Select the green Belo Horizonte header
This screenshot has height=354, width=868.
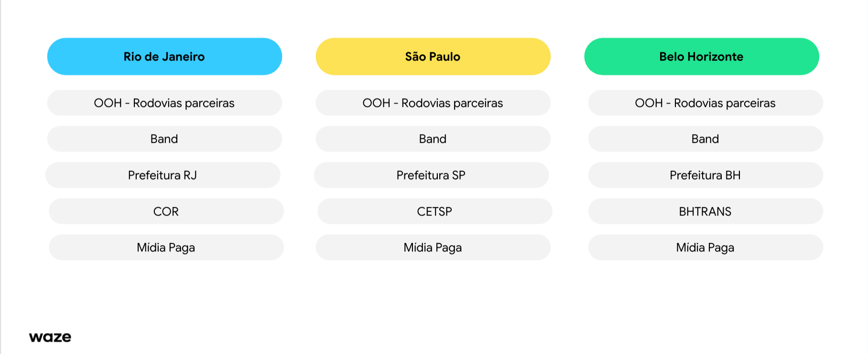[702, 56]
